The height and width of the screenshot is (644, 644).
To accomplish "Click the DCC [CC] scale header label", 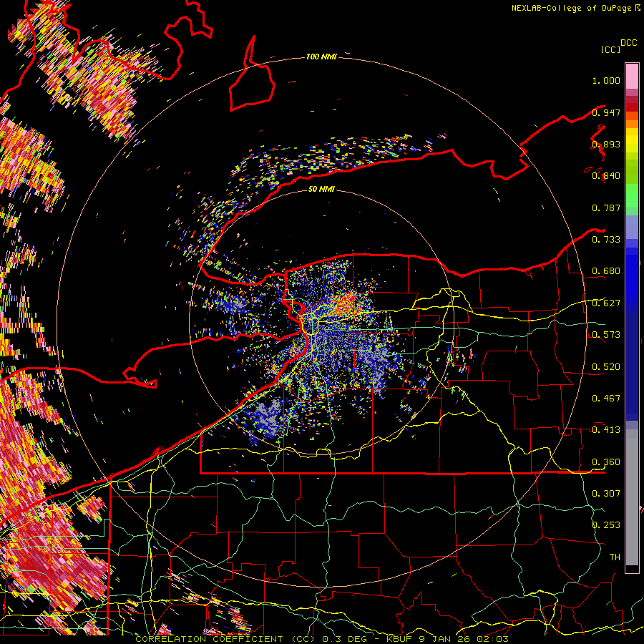I will 619,46.
